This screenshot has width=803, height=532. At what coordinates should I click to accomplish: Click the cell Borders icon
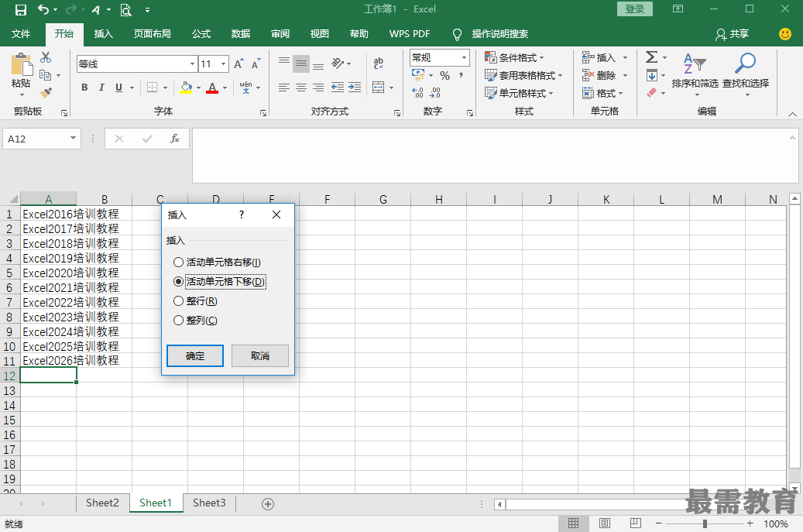click(152, 88)
